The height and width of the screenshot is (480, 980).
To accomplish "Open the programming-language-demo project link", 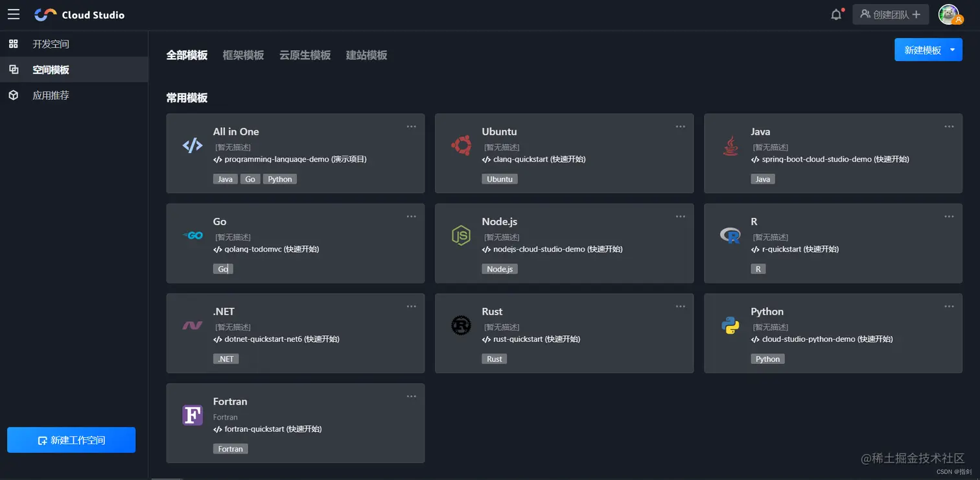I will 294,159.
